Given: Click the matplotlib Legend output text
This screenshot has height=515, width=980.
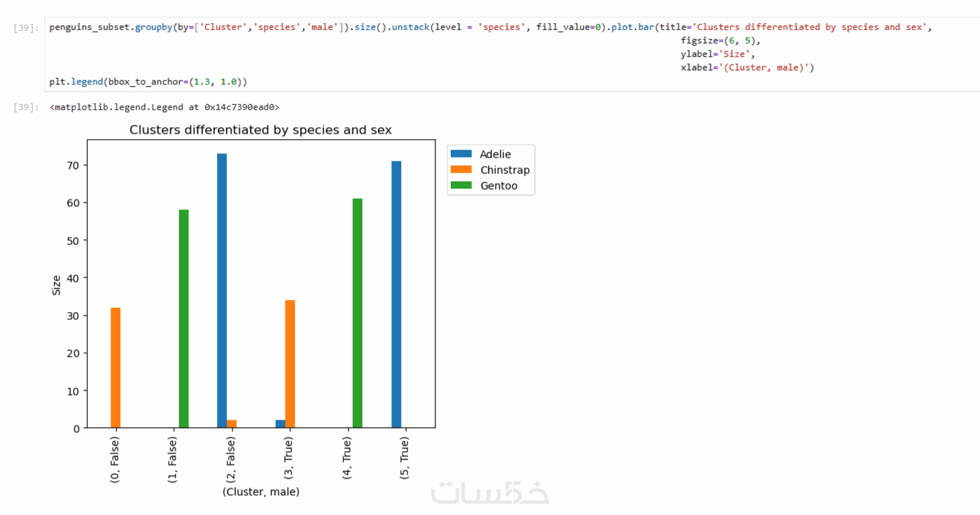Looking at the screenshot, I should 164,108.
